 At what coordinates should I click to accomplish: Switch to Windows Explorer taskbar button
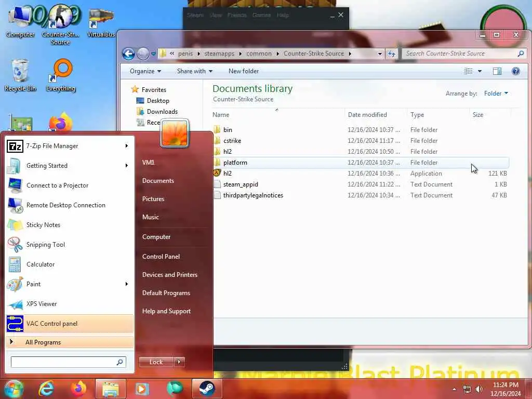[110, 389]
